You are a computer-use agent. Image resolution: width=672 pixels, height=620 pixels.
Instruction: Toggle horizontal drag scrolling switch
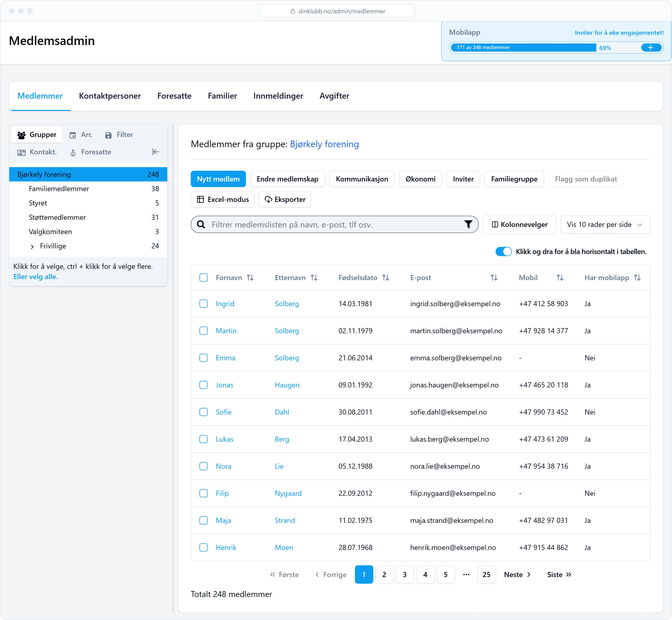(503, 252)
